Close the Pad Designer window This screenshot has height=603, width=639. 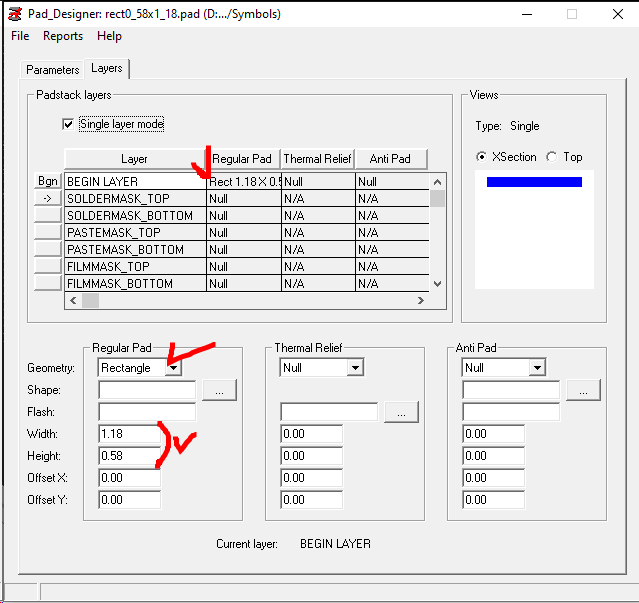(618, 14)
